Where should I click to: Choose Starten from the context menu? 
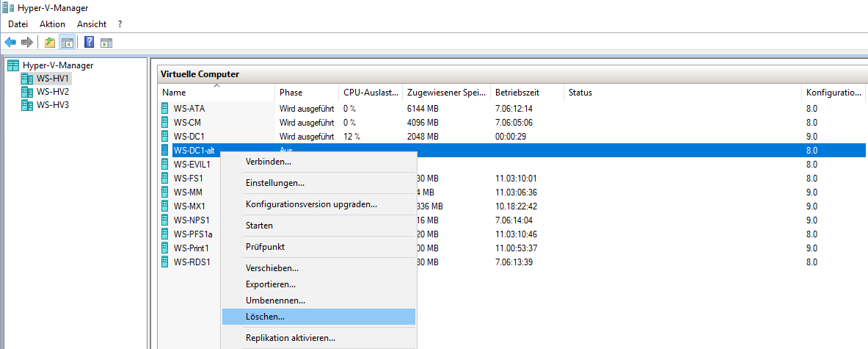(318, 226)
